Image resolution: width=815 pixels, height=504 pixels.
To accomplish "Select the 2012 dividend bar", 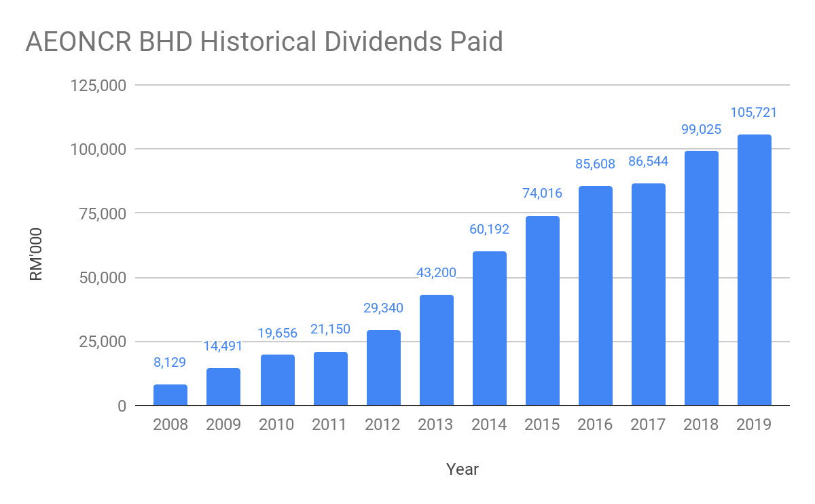I will click(382, 368).
